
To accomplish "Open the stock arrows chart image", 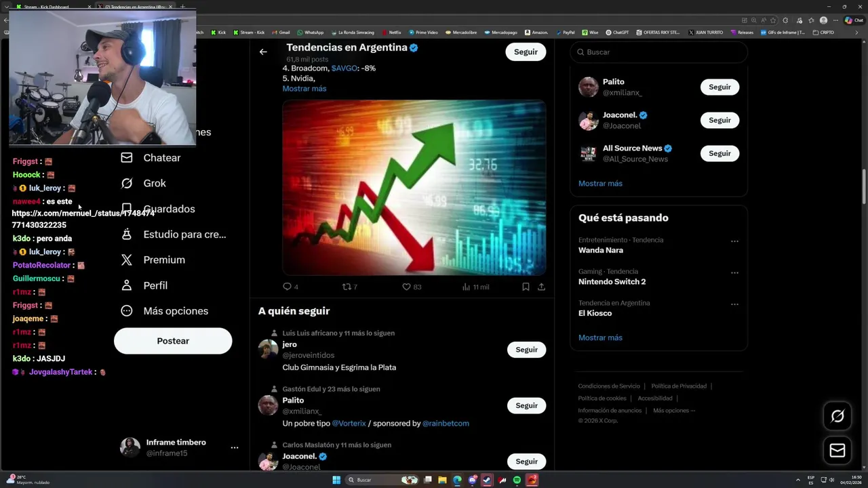I will point(414,188).
